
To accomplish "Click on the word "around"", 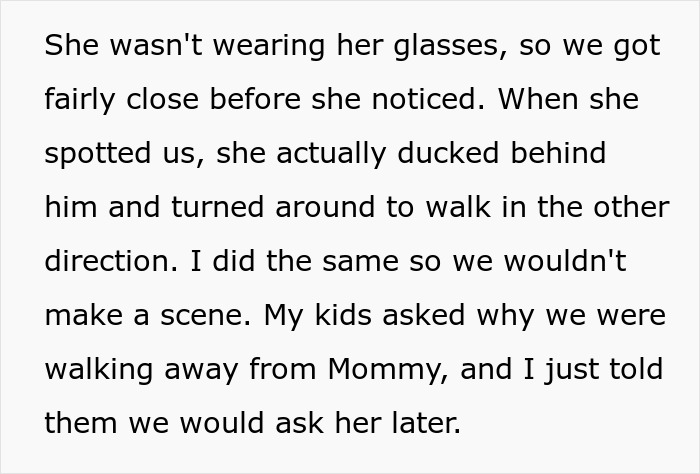I will (x=334, y=208).
